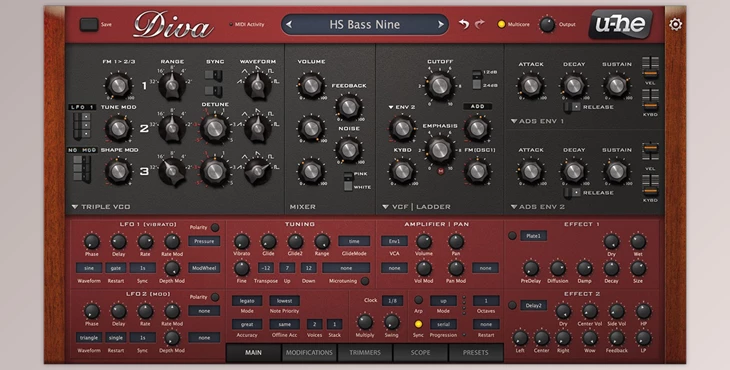730x370 pixels.
Task: Click the Octaves value 1 field
Action: click(486, 301)
